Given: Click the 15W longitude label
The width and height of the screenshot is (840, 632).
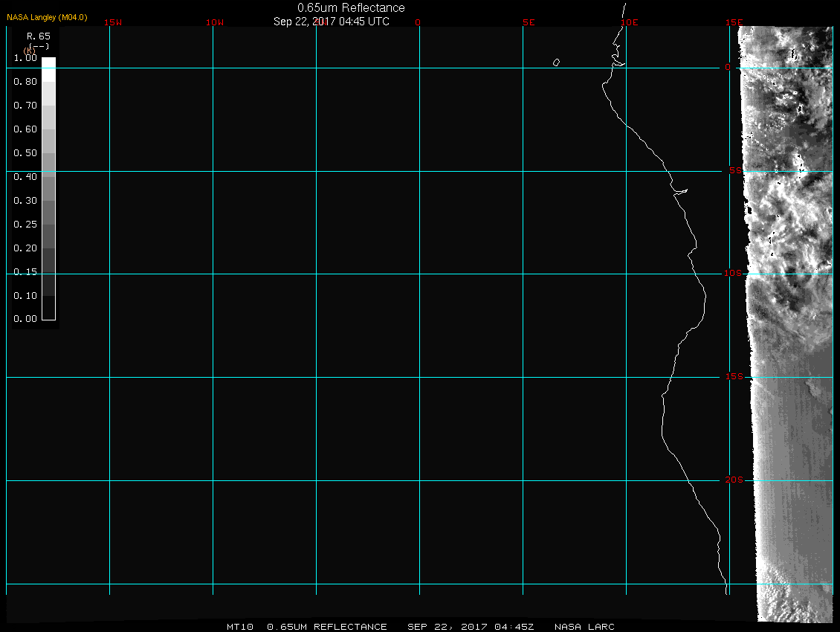Looking at the screenshot, I should click(113, 22).
